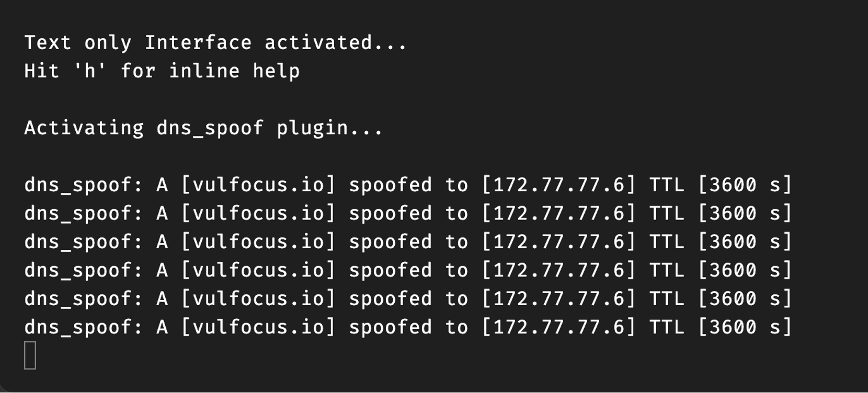Click '[vulfocus.io]' in the last spoof entry
The image size is (868, 393).
(258, 327)
